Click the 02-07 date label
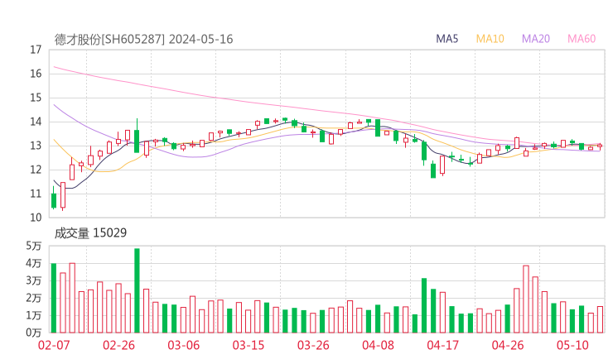613x364 pixels. [54, 345]
